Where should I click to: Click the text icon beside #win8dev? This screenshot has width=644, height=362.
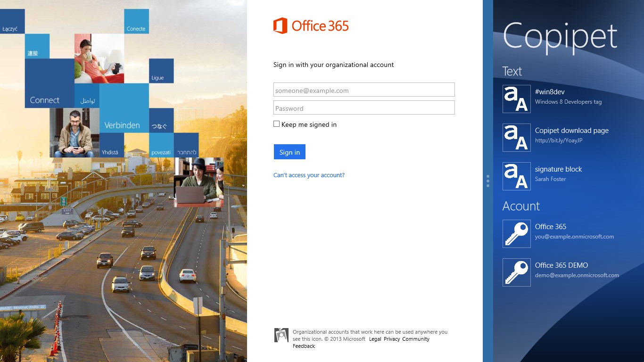click(x=517, y=99)
